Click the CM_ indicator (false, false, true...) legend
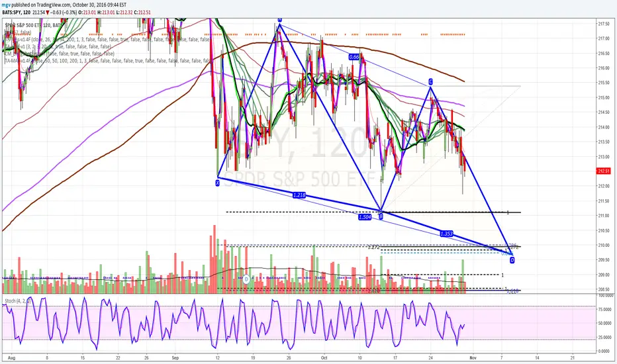The image size is (617, 364). coord(60,54)
